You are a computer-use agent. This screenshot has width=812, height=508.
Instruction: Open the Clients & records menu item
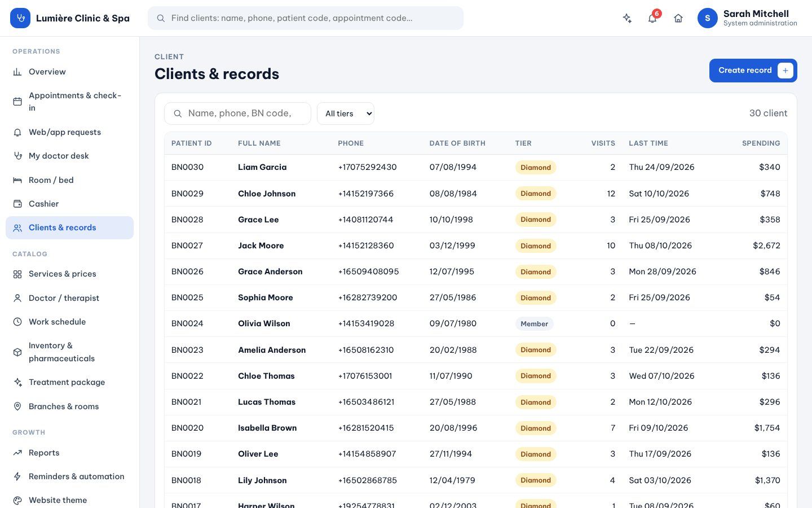pos(69,227)
